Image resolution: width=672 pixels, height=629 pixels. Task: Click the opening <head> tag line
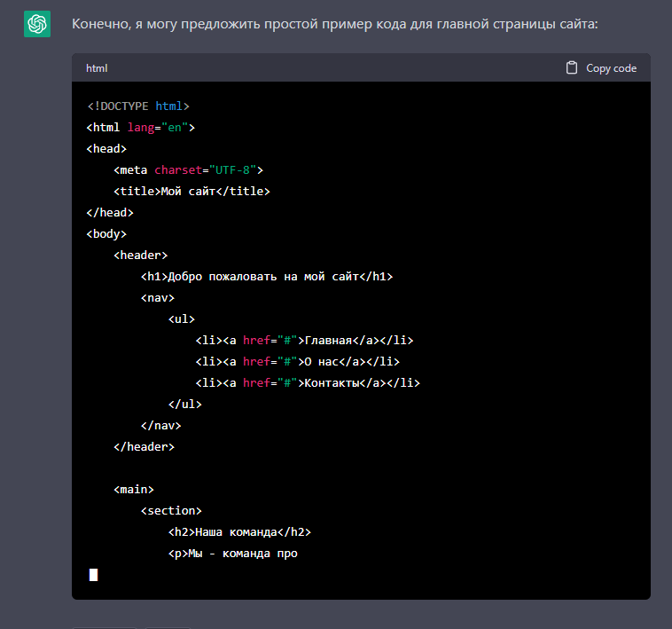pyautogui.click(x=106, y=149)
